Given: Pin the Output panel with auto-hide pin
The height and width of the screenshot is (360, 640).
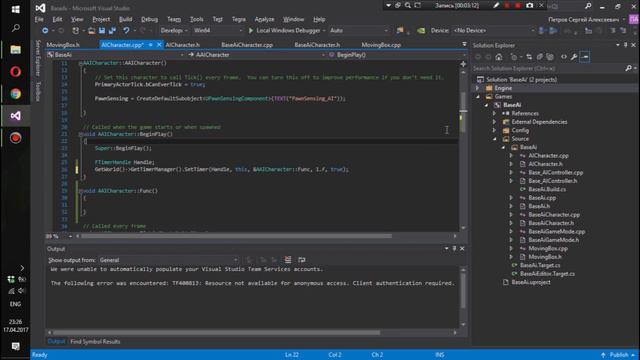Looking at the screenshot, I should [454, 249].
